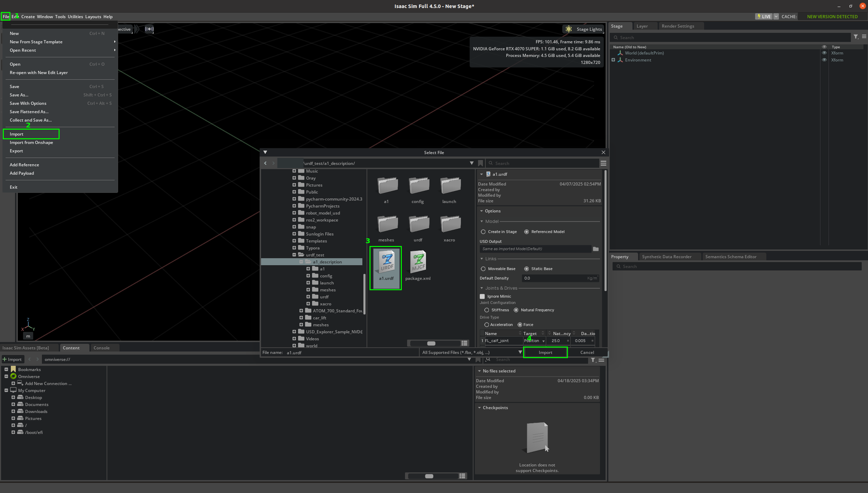The width and height of the screenshot is (868, 493).
Task: Expand the ros2_workspace folder
Action: pyautogui.click(x=294, y=220)
